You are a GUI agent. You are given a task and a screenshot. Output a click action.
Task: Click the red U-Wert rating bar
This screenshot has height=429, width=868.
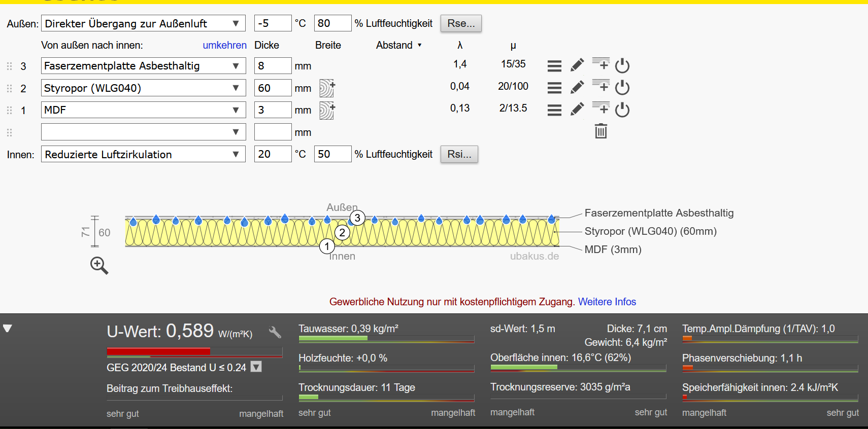pos(158,351)
